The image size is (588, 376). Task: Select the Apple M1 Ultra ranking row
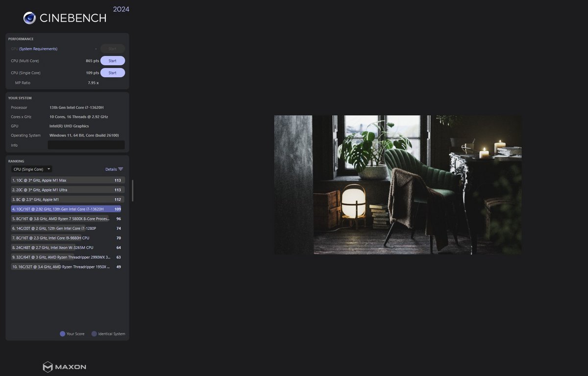tap(67, 190)
